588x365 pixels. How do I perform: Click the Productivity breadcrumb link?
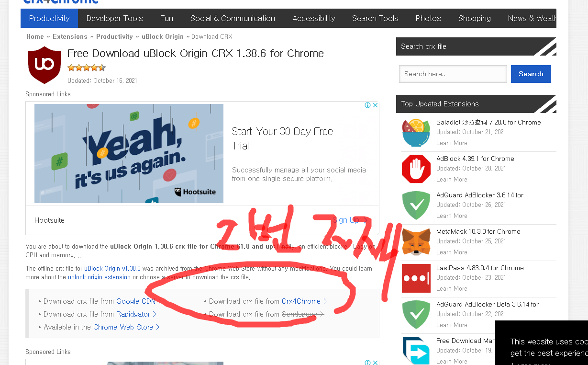tap(114, 36)
